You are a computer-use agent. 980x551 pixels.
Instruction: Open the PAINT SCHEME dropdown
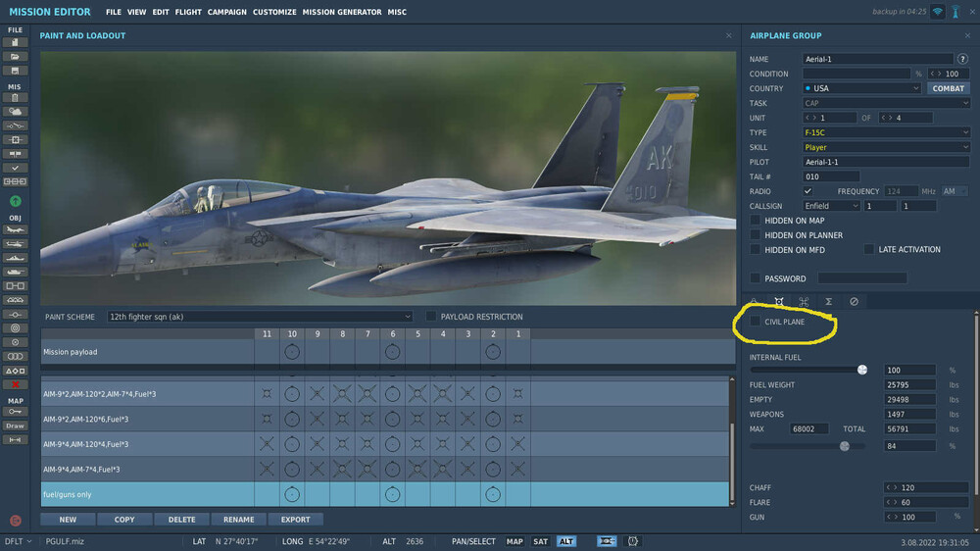pos(260,317)
